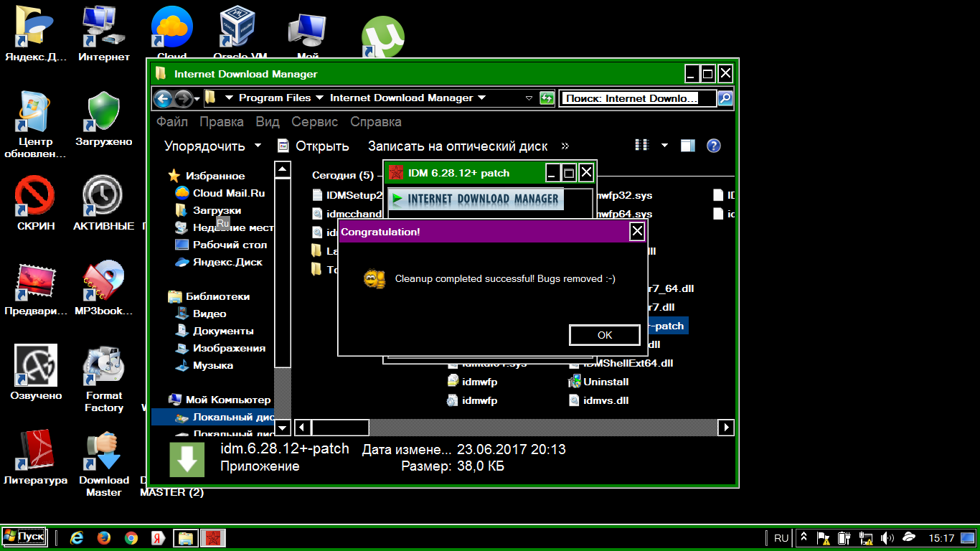Click the Сегодня (5) group header
The image size is (980, 551).
[x=343, y=175]
